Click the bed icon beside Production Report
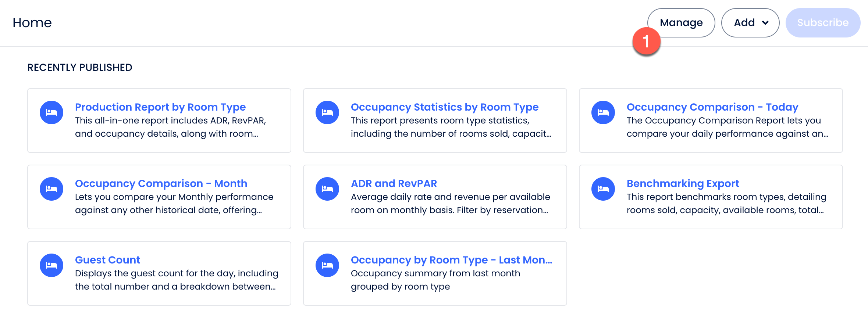 tap(51, 112)
